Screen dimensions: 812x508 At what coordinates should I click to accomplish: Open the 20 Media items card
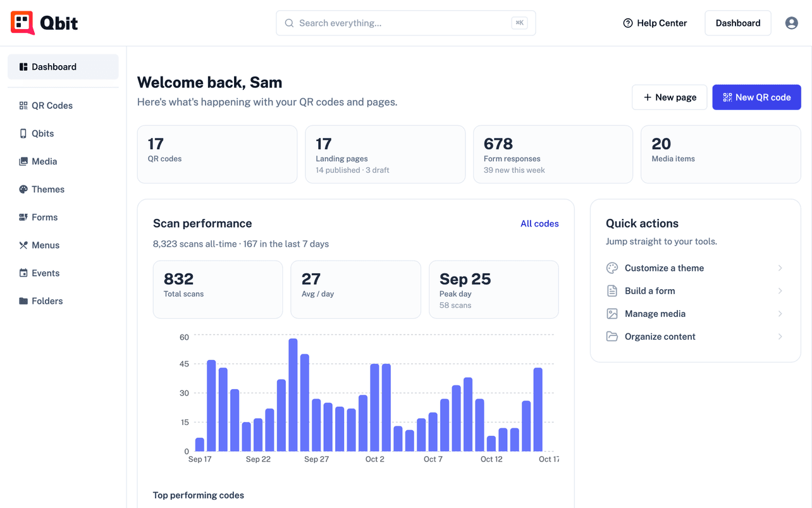(x=721, y=154)
